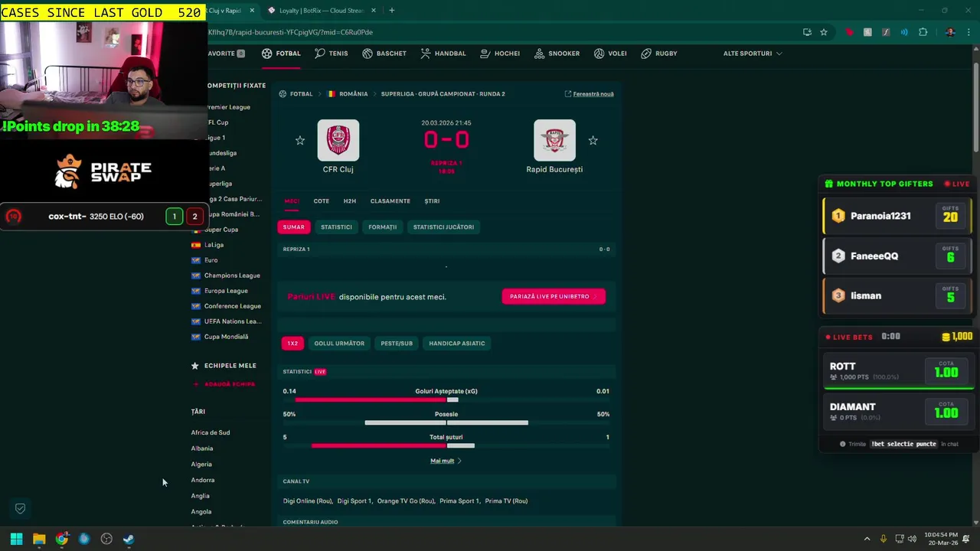Select Angola in countries list
Viewport: 980px width, 551px height.
tap(201, 512)
